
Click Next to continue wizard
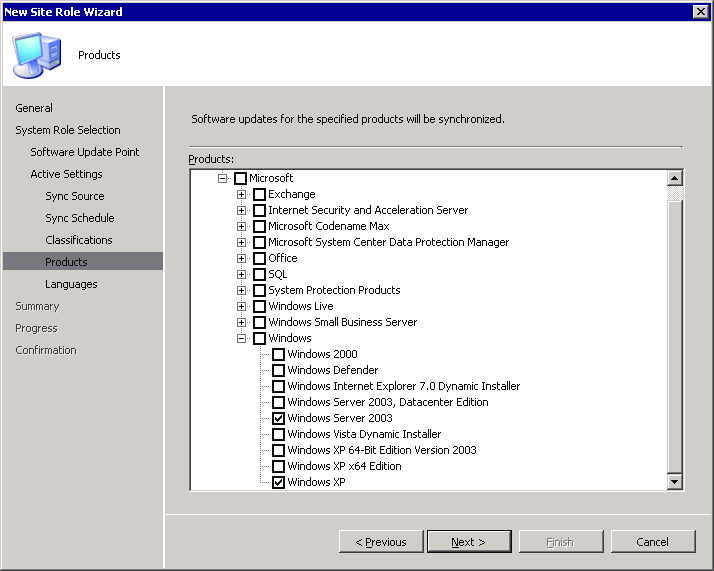(469, 542)
